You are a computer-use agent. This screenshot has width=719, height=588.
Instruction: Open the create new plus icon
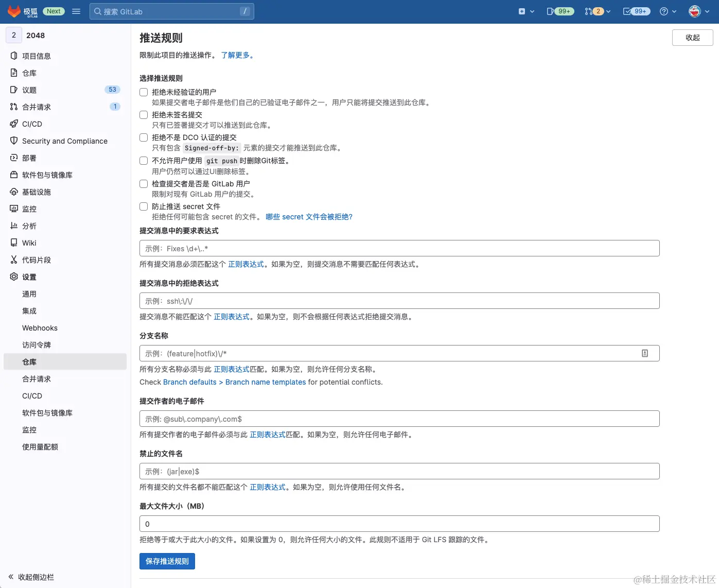pos(522,11)
